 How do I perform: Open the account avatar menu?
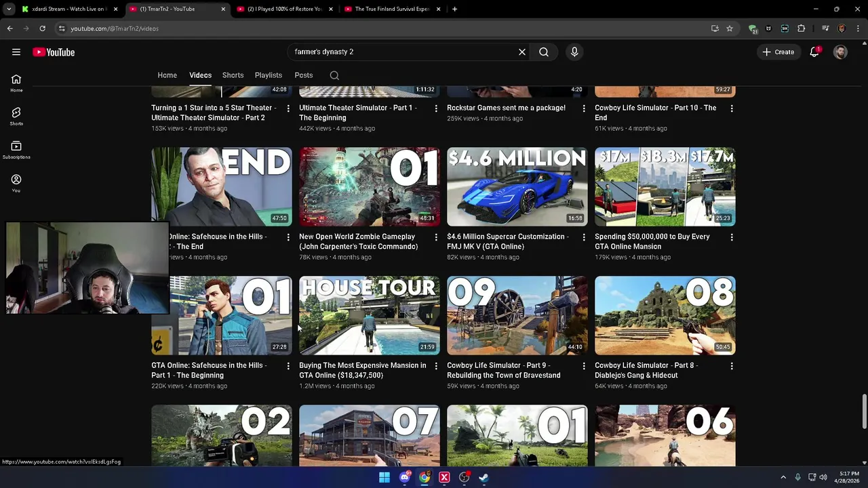(x=840, y=52)
